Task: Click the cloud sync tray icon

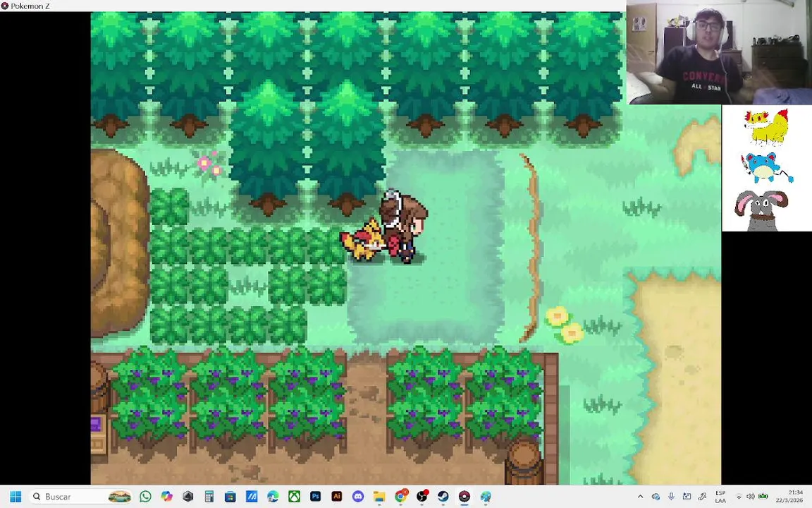Action: (x=656, y=497)
